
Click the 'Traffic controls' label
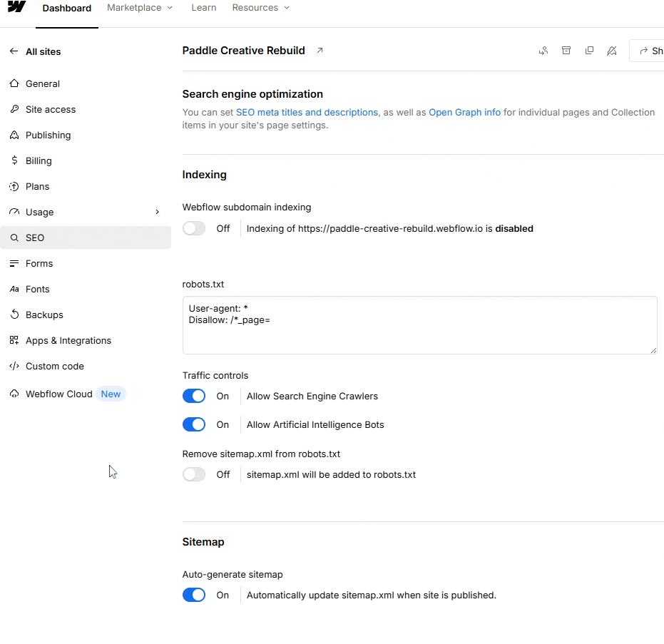pos(215,376)
